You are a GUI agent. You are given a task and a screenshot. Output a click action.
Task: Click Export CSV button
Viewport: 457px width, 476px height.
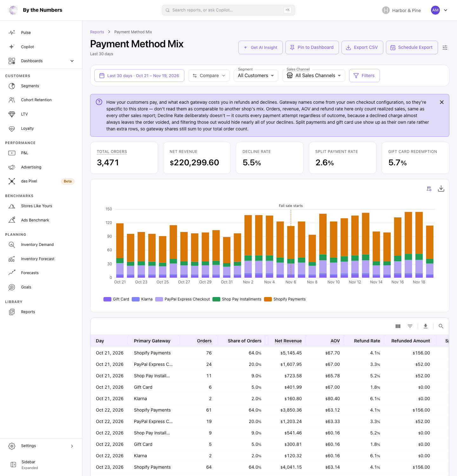click(x=362, y=47)
